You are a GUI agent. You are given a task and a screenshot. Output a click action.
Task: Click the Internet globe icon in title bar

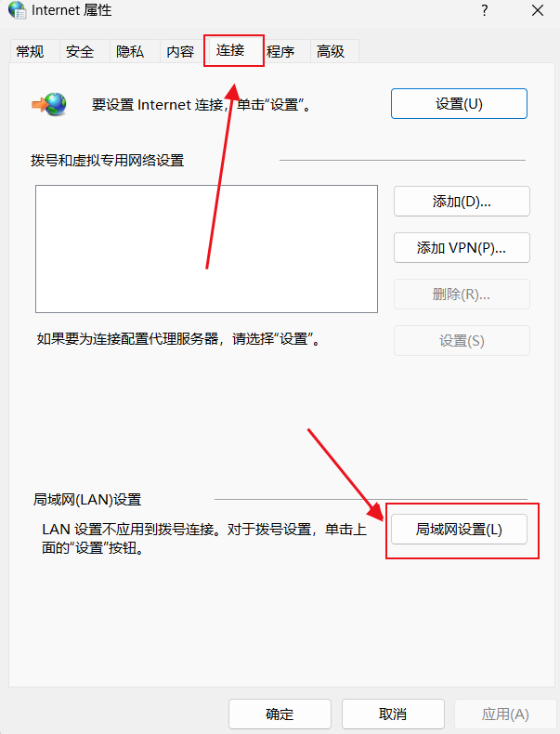coord(18,10)
